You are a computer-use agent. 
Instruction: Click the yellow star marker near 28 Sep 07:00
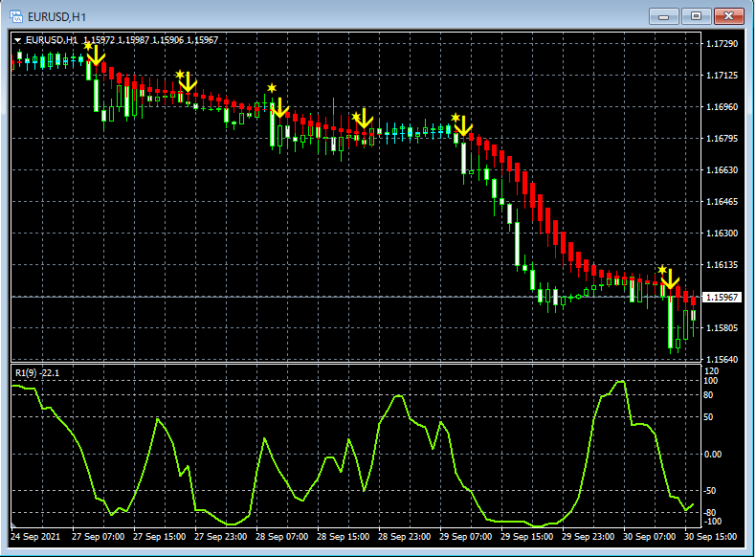pos(272,88)
